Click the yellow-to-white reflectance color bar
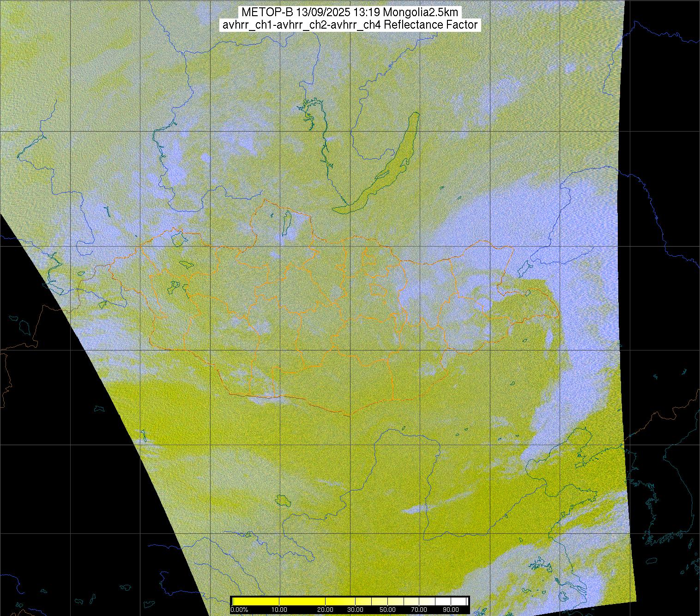 click(350, 601)
